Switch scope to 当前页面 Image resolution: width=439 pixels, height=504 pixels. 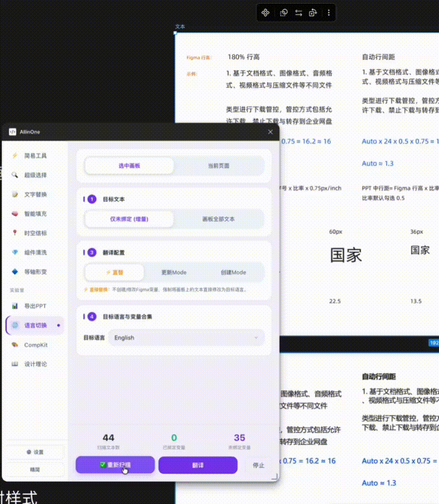coord(219,166)
